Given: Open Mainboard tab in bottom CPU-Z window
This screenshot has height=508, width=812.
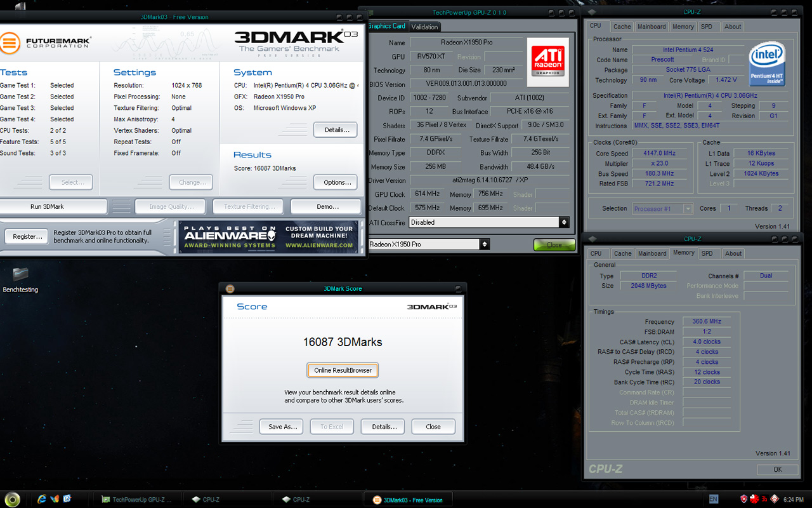Looking at the screenshot, I should [x=652, y=253].
